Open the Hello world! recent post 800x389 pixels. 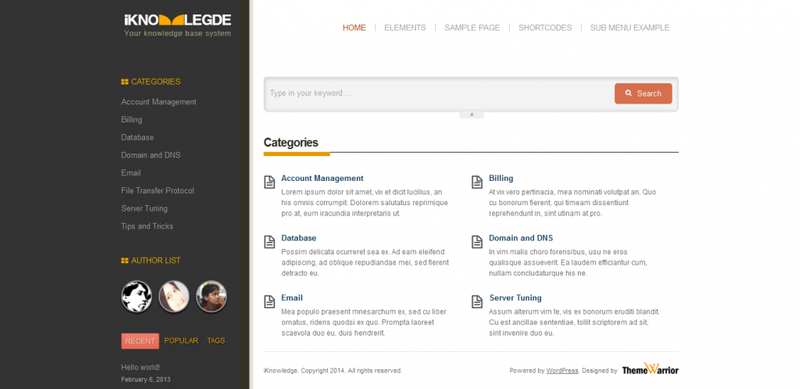pos(140,367)
